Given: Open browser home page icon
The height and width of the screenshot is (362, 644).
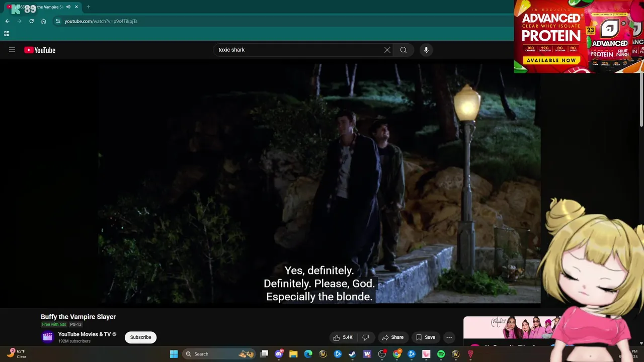Looking at the screenshot, I should (x=44, y=21).
